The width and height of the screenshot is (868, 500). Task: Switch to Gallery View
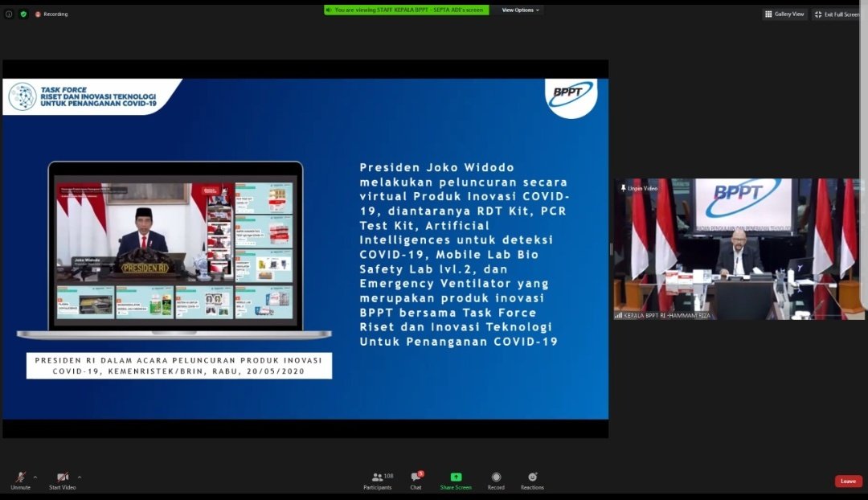pos(784,14)
